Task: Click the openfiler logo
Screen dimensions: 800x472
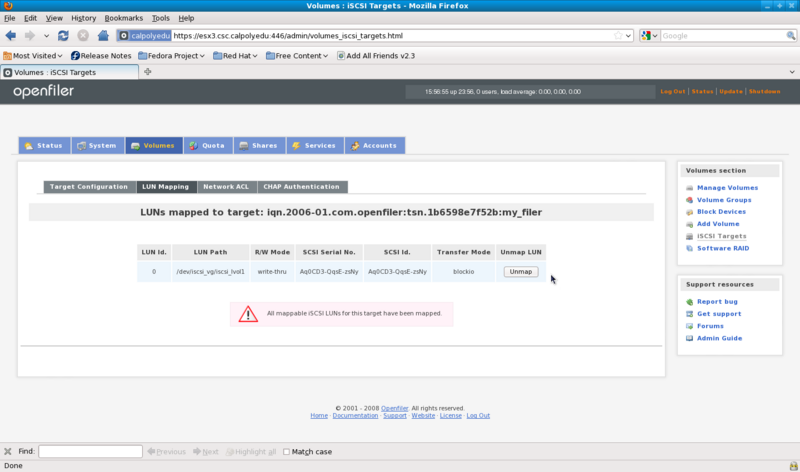Action: (43, 91)
